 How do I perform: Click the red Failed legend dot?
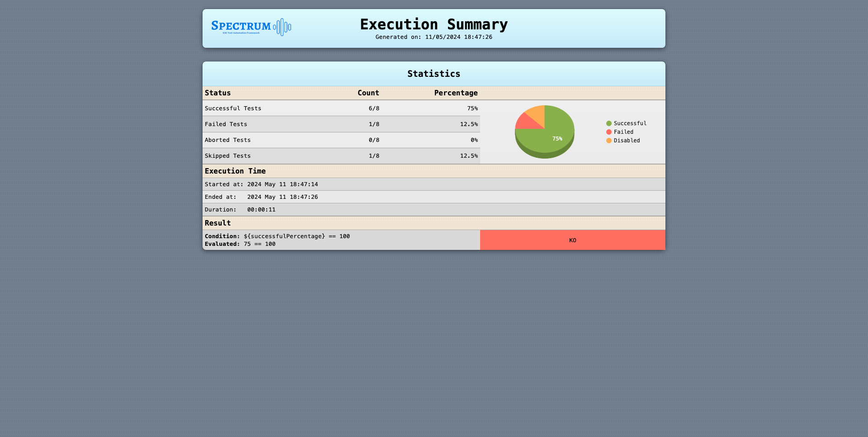[x=609, y=132]
